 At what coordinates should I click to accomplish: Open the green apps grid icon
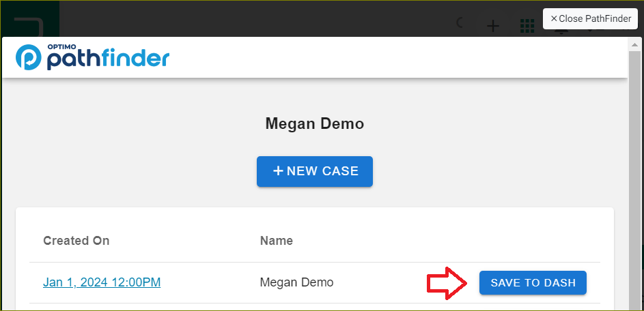[527, 26]
